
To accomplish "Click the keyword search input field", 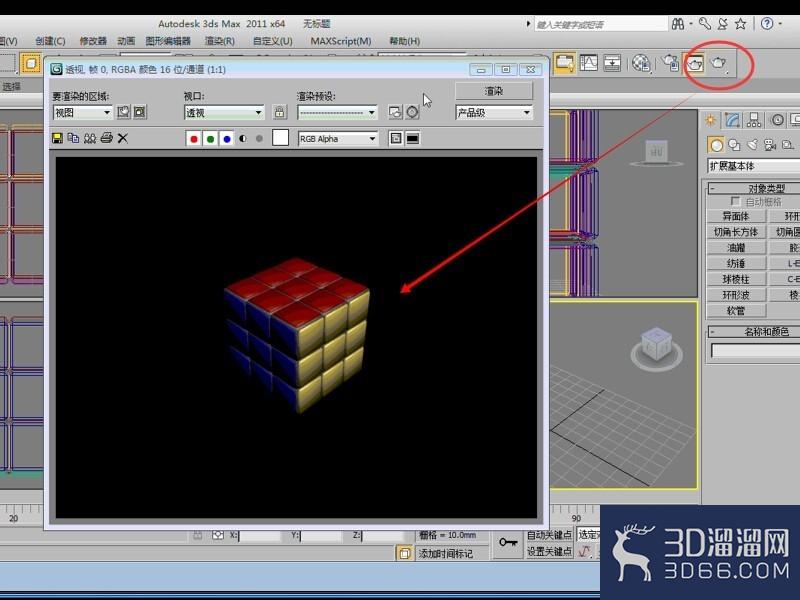I will (601, 24).
